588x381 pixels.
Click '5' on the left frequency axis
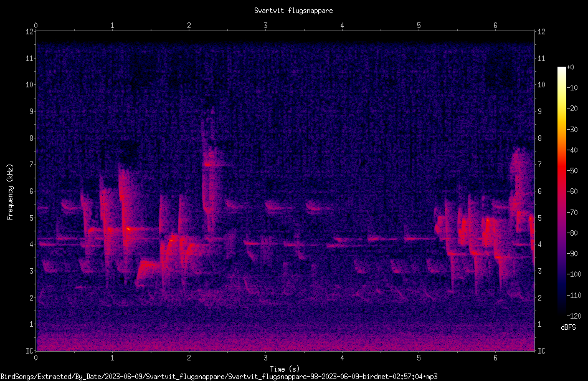(31, 218)
